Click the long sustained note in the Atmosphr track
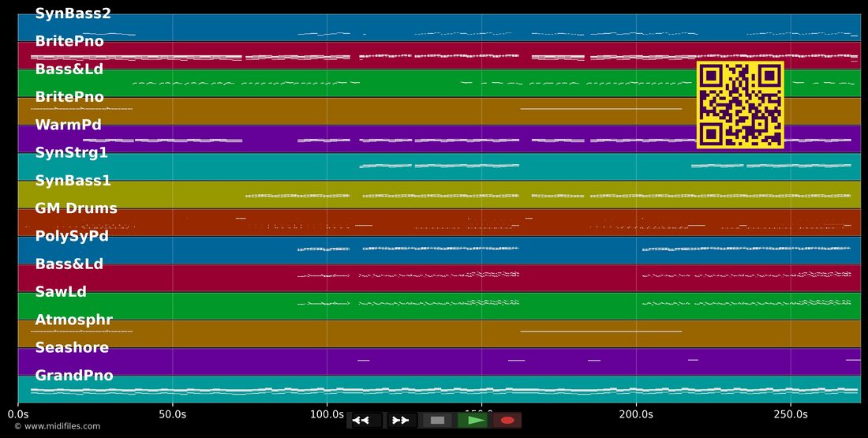Image resolution: width=868 pixels, height=438 pixels. (x=601, y=331)
